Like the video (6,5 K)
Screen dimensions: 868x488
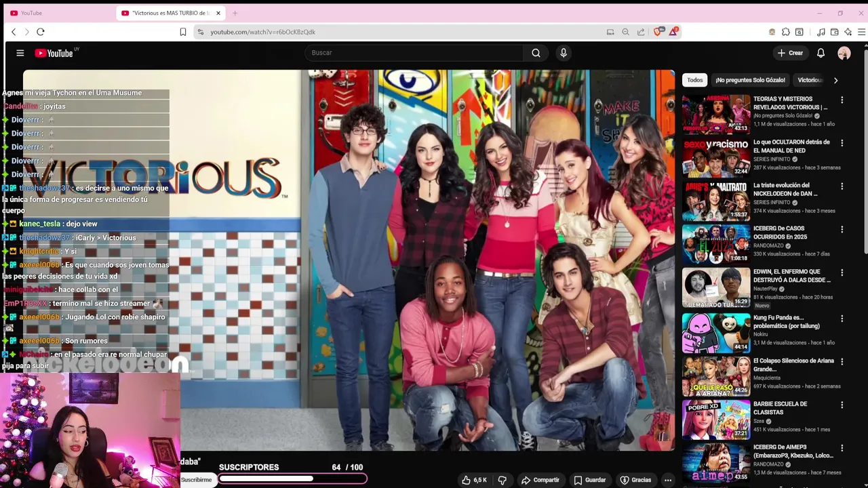[475, 480]
